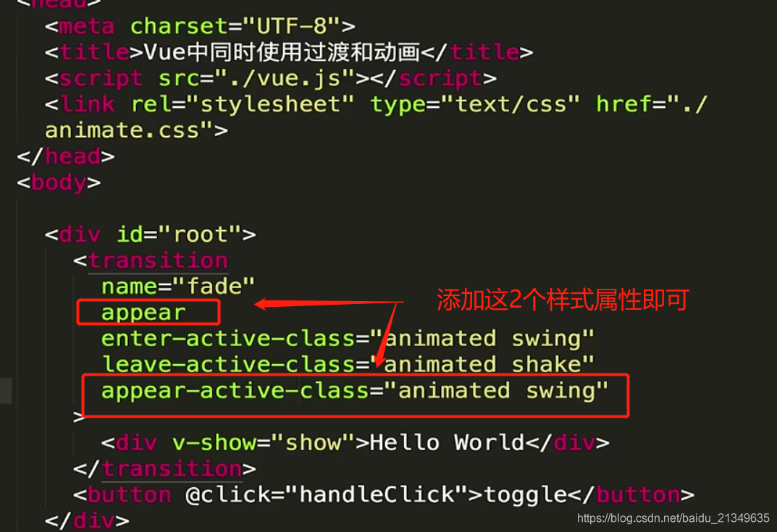Click the opening body tag
The image size is (777, 532).
coord(59,183)
